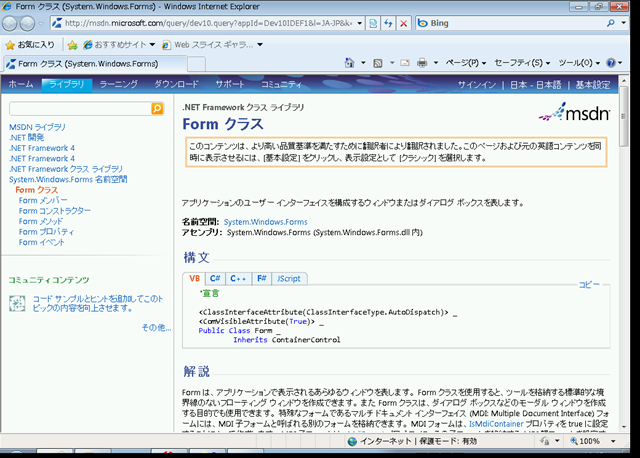
Task: Switch to the JScript code tab
Action: pyautogui.click(x=289, y=278)
